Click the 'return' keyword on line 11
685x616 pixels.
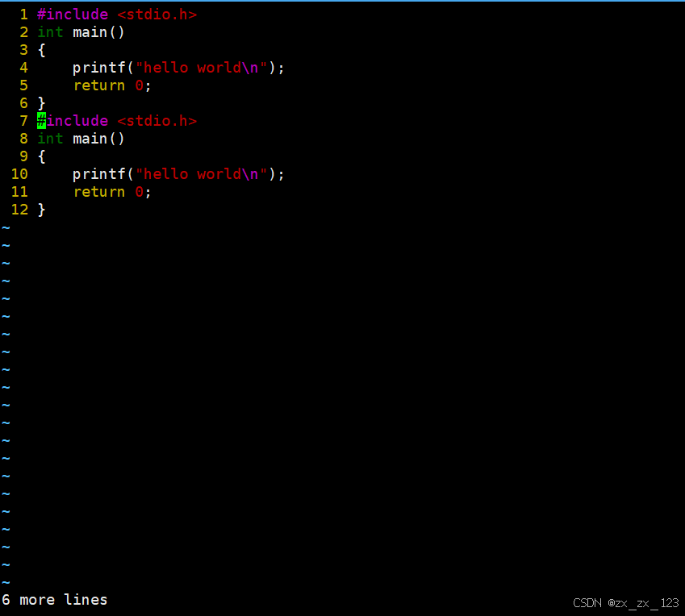(99, 192)
